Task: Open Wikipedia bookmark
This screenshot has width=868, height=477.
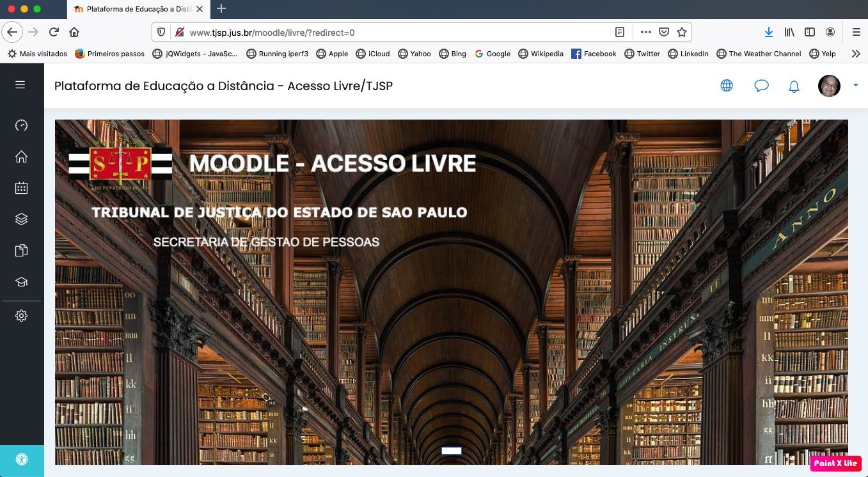Action: tap(541, 54)
